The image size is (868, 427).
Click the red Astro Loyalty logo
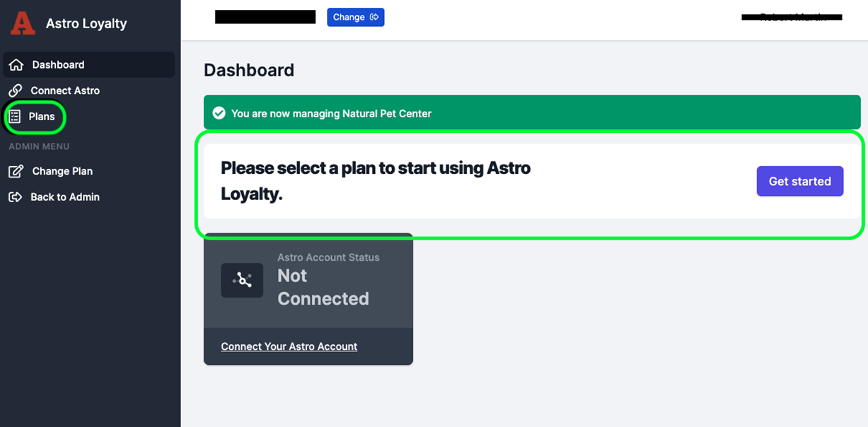coord(23,23)
